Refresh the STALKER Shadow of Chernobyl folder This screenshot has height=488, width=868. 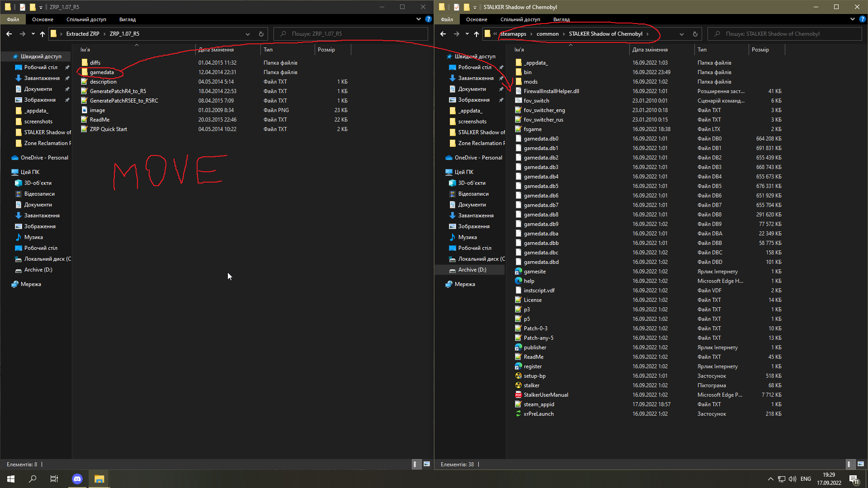click(x=695, y=34)
